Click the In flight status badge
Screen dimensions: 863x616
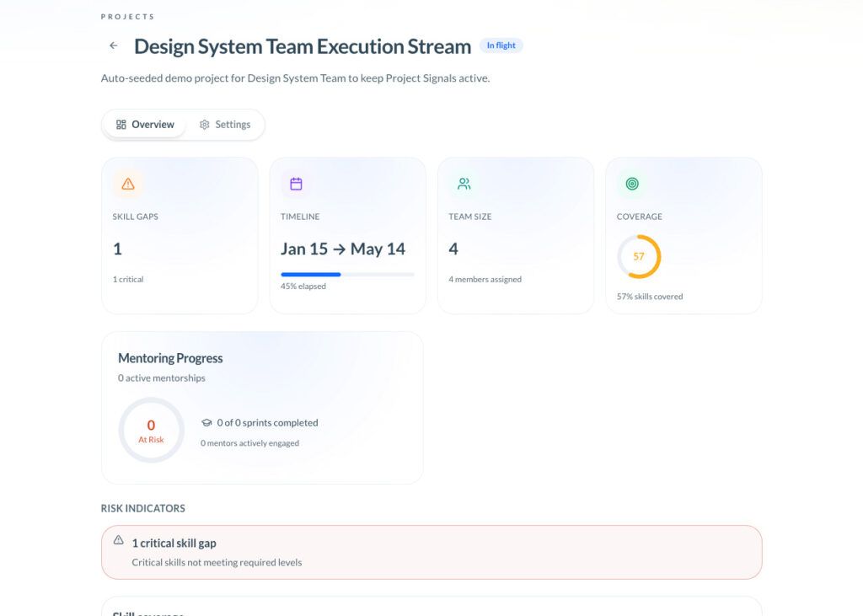(x=501, y=46)
